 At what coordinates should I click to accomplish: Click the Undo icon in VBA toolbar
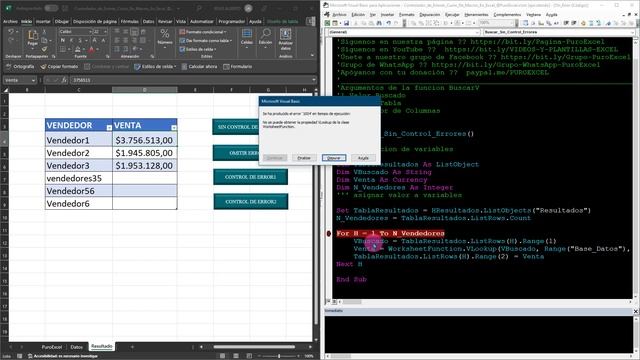coord(388,23)
